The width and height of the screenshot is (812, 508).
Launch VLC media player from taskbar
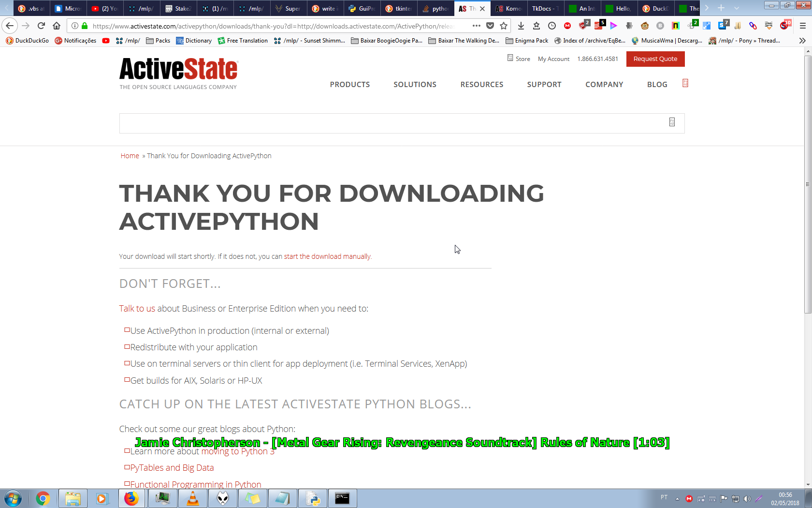[192, 498]
